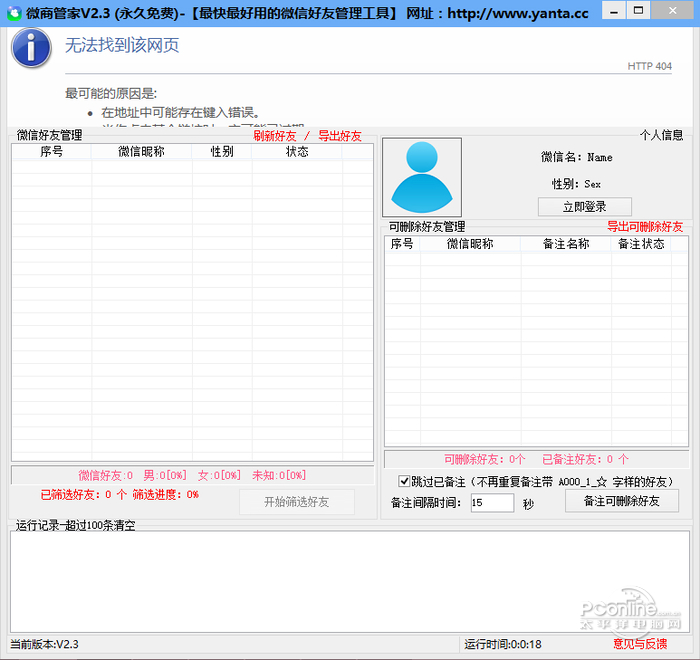
Task: Click 筛选进度: 0% text
Action: coord(166,495)
